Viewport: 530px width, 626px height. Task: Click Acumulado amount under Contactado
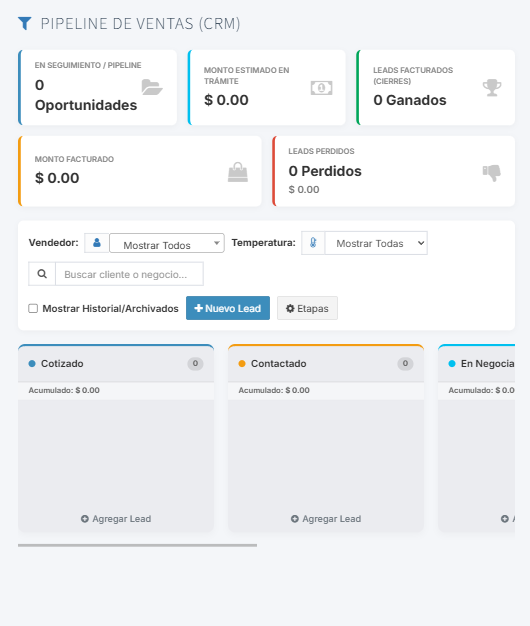pyautogui.click(x=274, y=390)
